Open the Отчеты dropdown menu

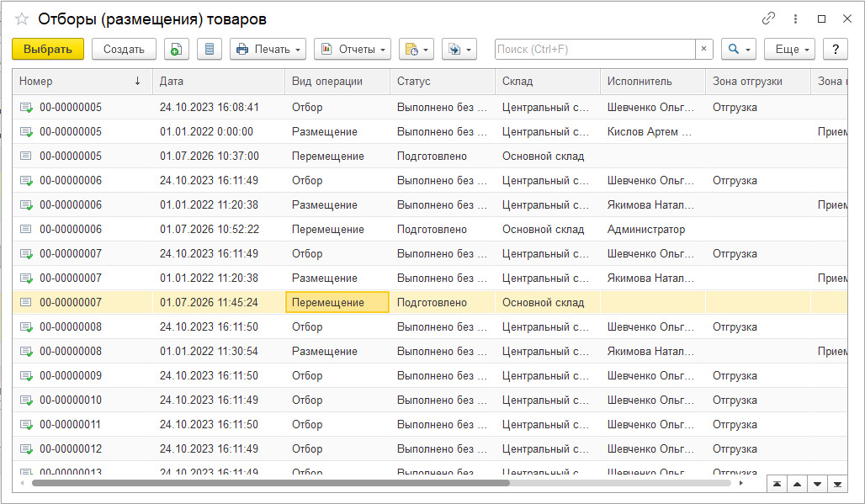pos(353,49)
